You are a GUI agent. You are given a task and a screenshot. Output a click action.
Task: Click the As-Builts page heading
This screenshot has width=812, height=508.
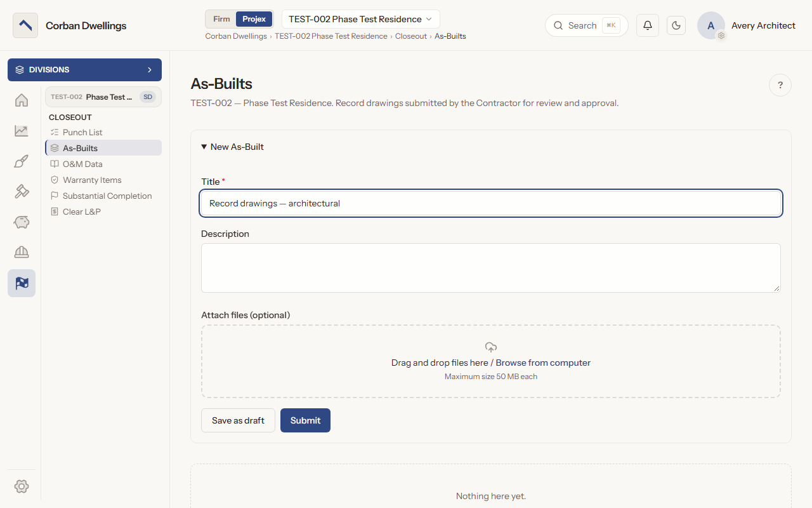coord(221,83)
